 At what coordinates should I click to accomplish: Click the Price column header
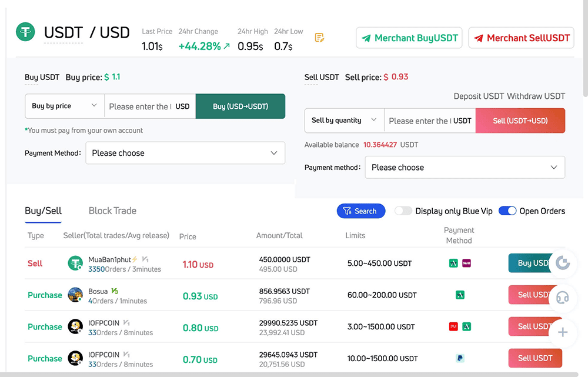coord(188,236)
